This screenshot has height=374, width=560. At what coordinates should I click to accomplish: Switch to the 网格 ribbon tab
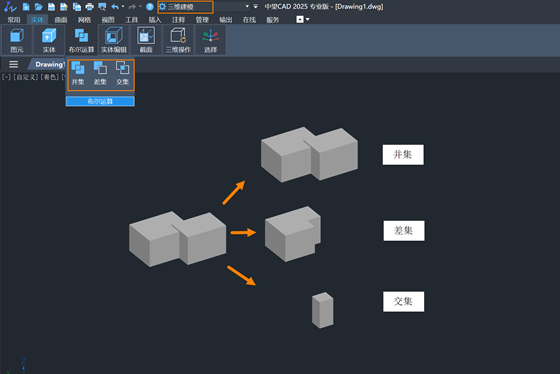pos(84,20)
